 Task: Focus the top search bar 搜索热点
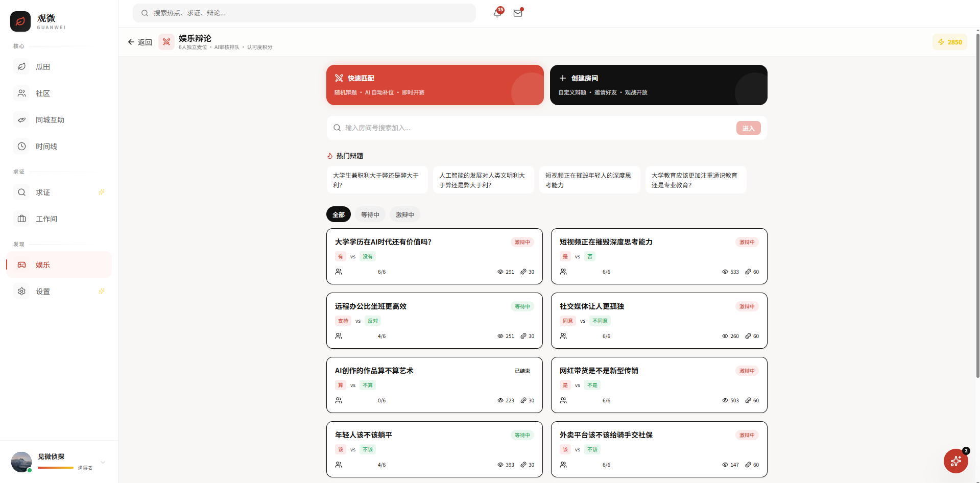click(304, 13)
